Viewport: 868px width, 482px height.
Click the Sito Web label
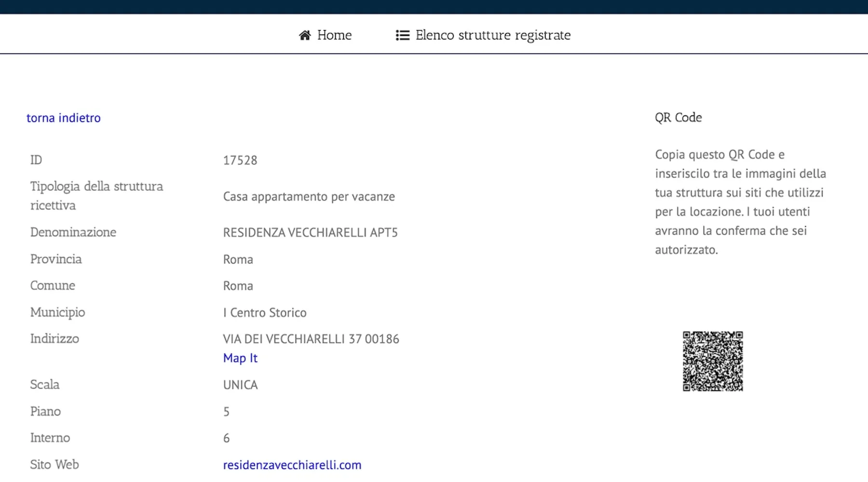point(54,465)
